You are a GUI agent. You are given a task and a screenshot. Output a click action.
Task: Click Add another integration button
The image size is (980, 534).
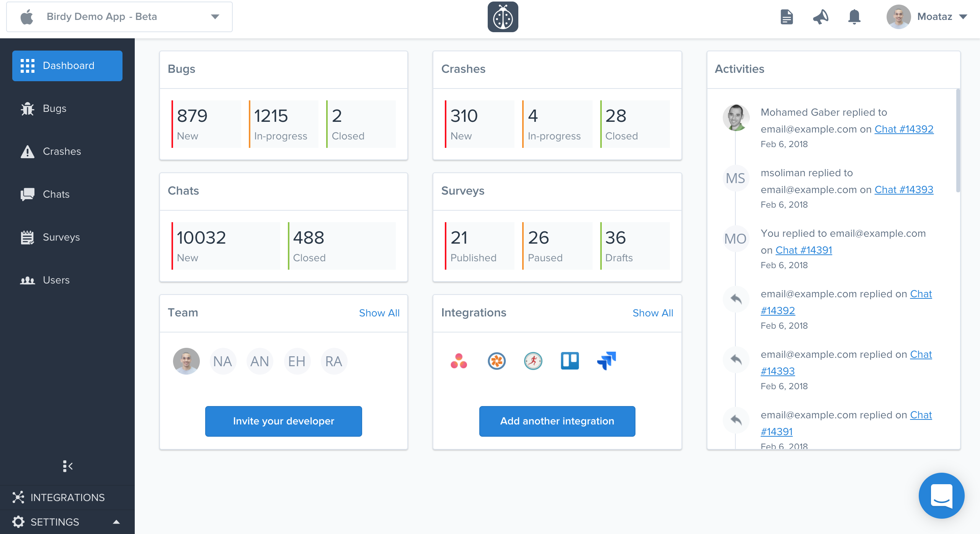pyautogui.click(x=557, y=421)
